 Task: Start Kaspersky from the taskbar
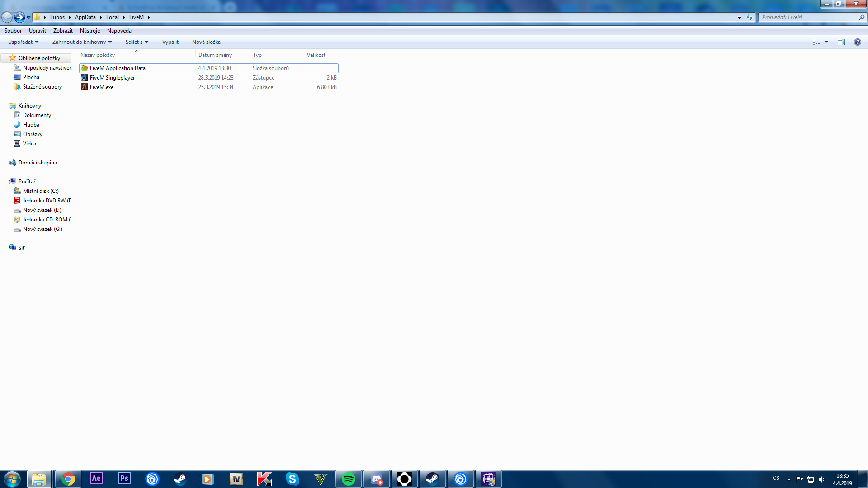click(264, 479)
